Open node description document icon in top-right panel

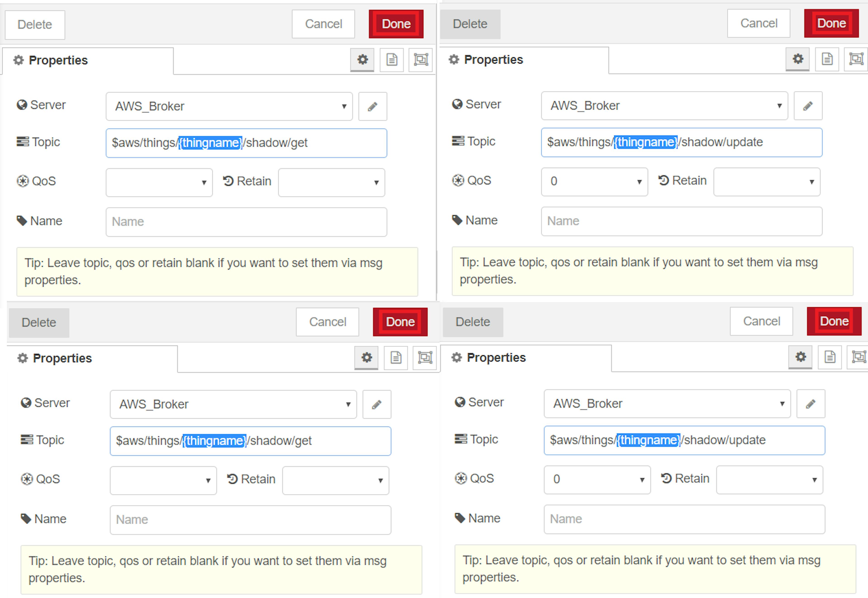tap(827, 59)
